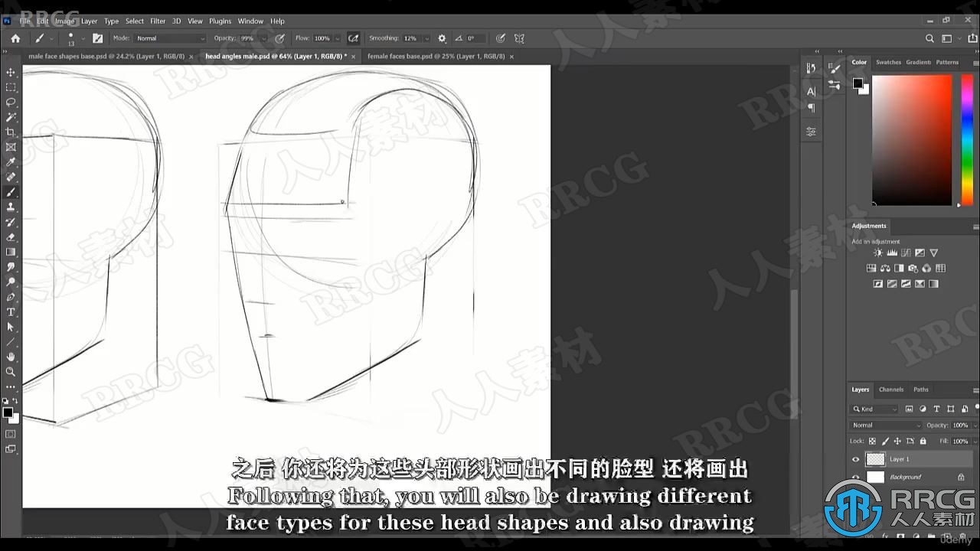Click the foreground color swatch in Color panel
Screen dimensions: 980x551
857,83
